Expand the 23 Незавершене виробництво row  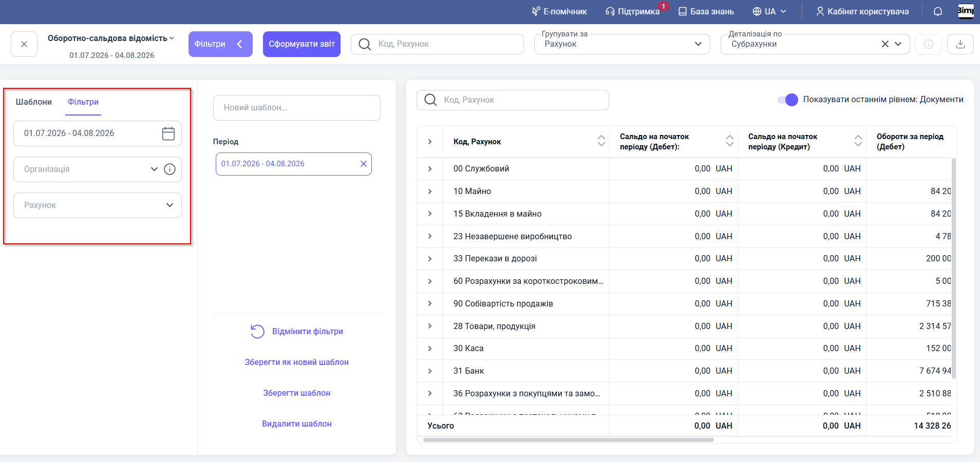[x=430, y=236]
